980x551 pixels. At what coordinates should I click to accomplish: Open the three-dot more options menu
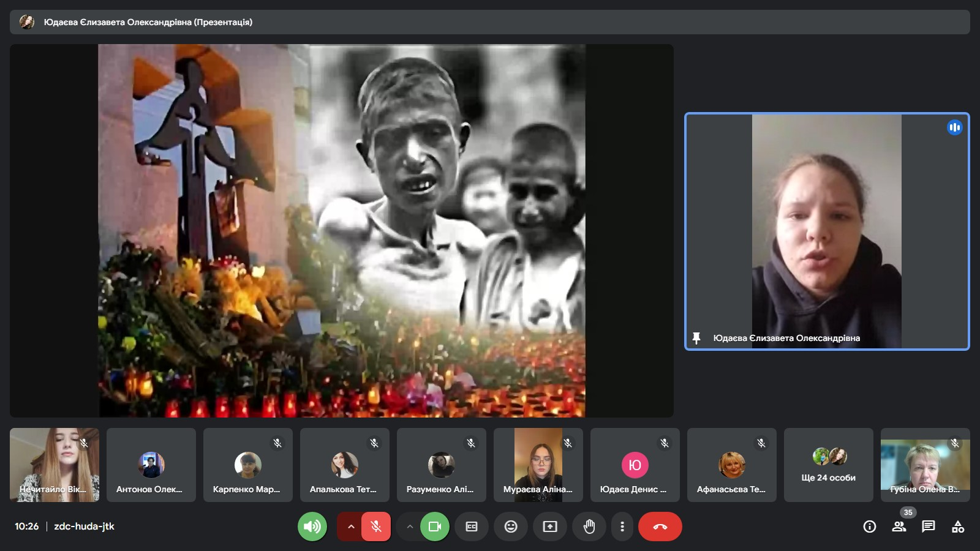[x=622, y=527]
